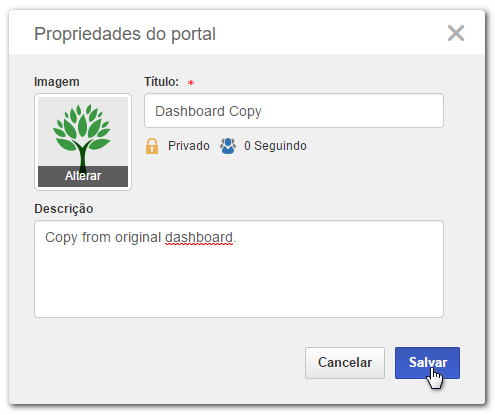This screenshot has height=415, width=495.
Task: Click the Cancelar button
Action: 345,363
